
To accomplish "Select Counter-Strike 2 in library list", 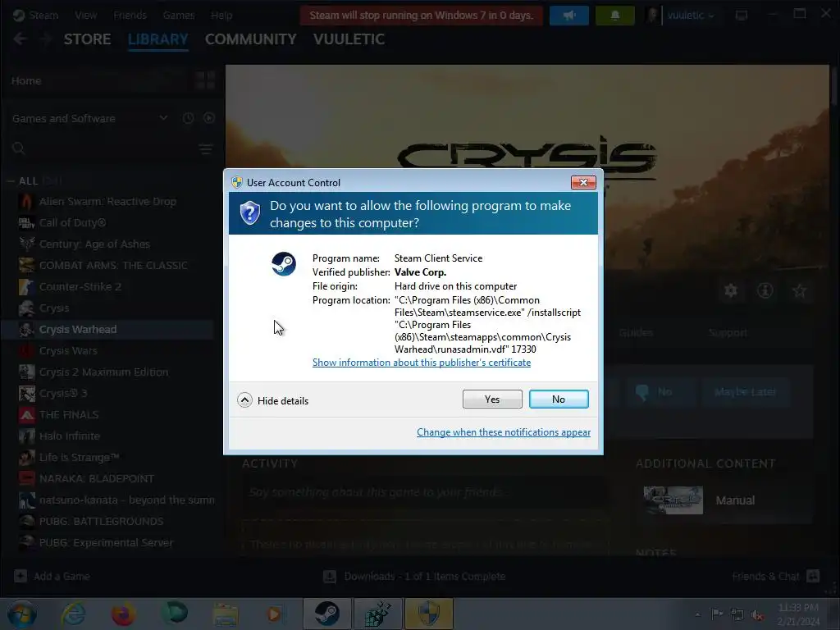I will tap(80, 286).
